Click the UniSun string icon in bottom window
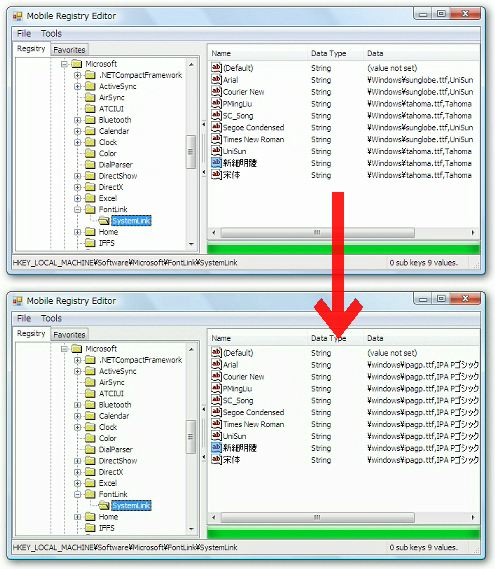Viewport: 495px width, 569px height. click(x=216, y=435)
